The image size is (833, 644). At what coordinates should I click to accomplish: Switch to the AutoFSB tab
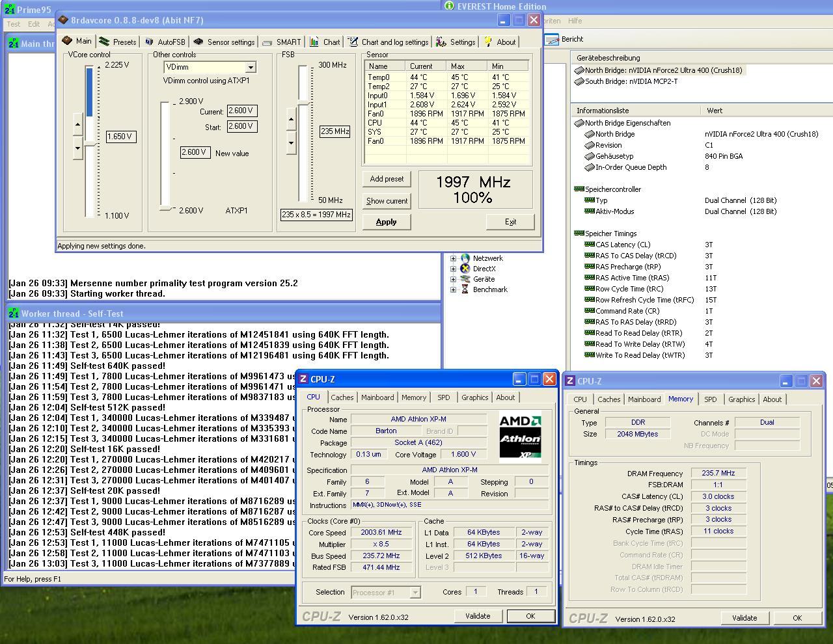pos(165,42)
